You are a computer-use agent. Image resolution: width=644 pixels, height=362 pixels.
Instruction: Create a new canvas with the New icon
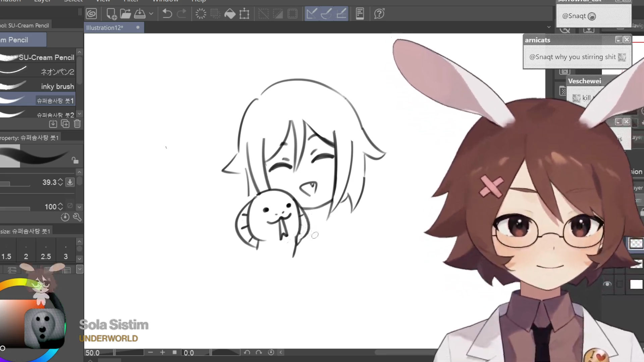(111, 14)
